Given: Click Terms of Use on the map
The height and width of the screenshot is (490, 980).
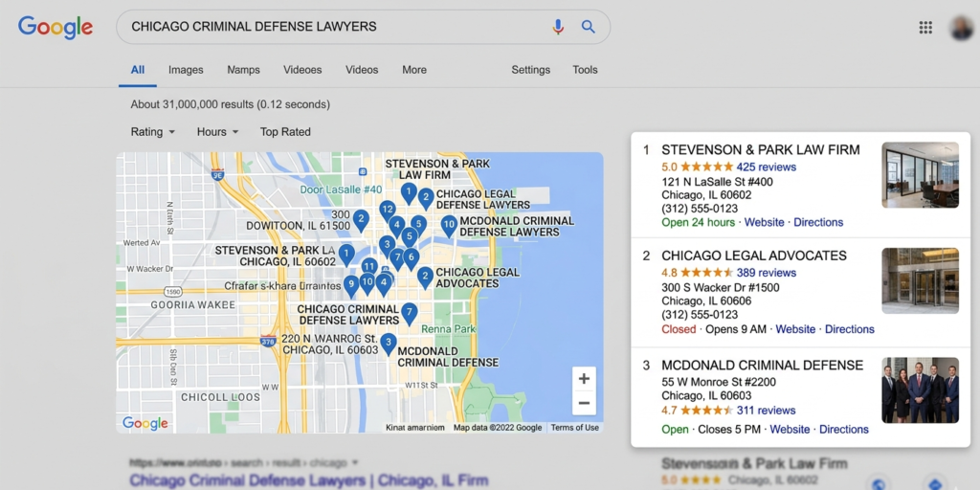Looking at the screenshot, I should tap(574, 428).
